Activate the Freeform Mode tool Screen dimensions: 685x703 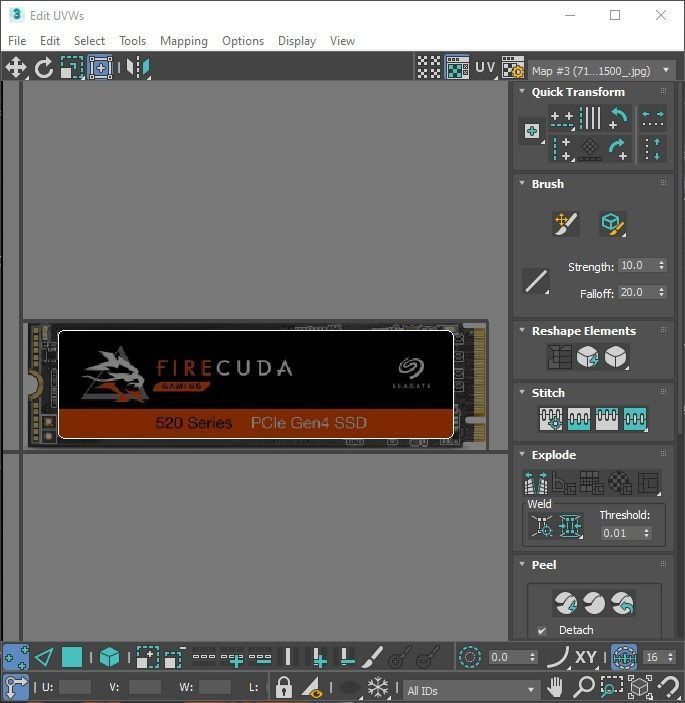tap(100, 68)
